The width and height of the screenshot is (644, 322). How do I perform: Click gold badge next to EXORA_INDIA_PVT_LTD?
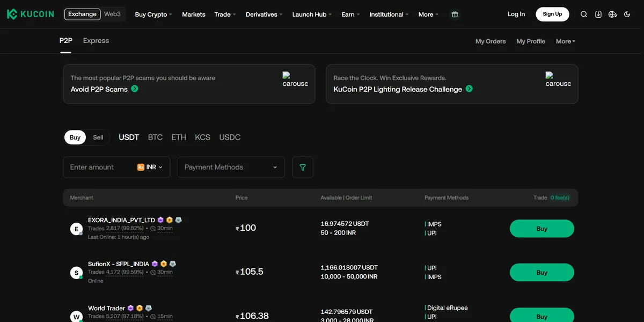(x=170, y=220)
